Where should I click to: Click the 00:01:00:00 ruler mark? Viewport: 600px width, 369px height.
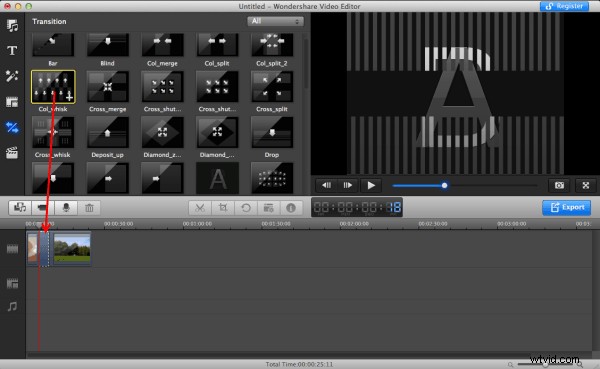[197, 224]
